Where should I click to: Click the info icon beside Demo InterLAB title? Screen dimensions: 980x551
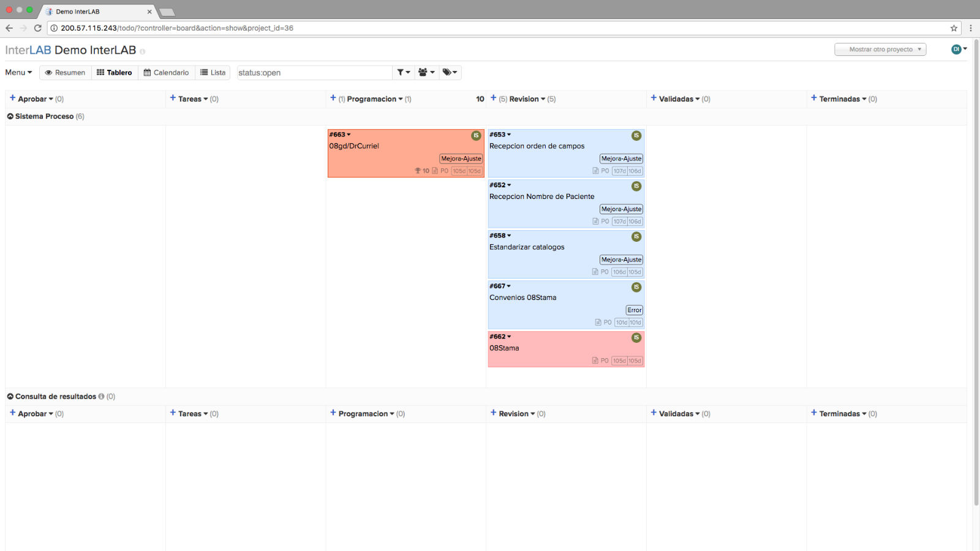click(x=142, y=51)
